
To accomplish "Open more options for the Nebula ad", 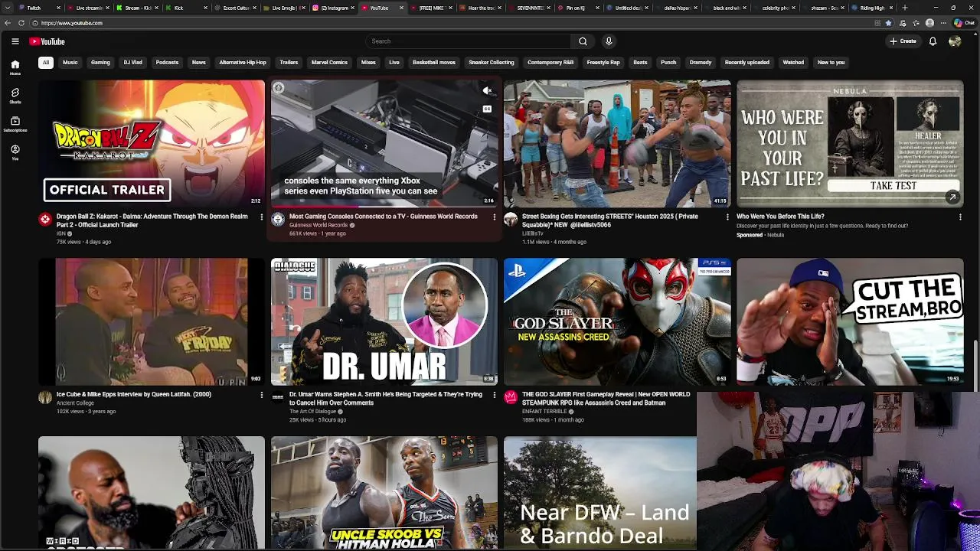I will coord(960,217).
